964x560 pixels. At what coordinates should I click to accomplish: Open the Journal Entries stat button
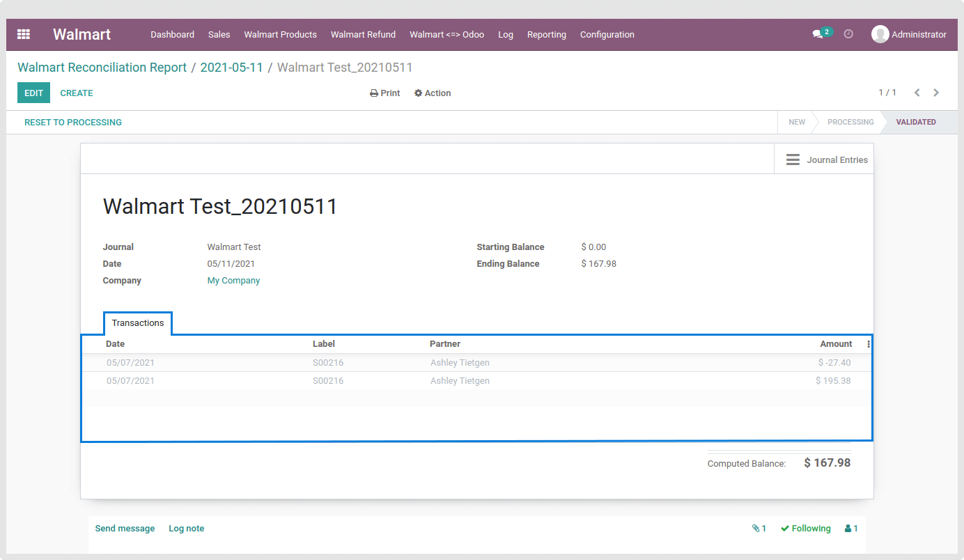coord(824,160)
